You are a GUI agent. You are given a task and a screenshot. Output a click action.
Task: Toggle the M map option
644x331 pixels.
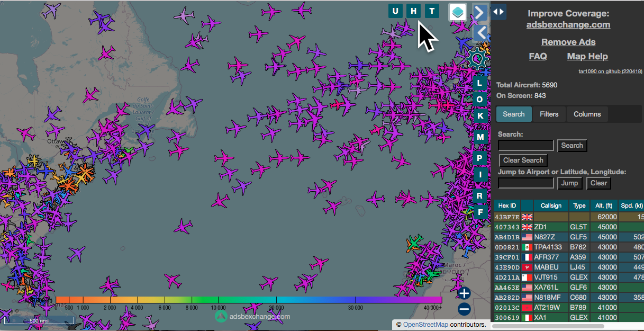[x=480, y=137]
